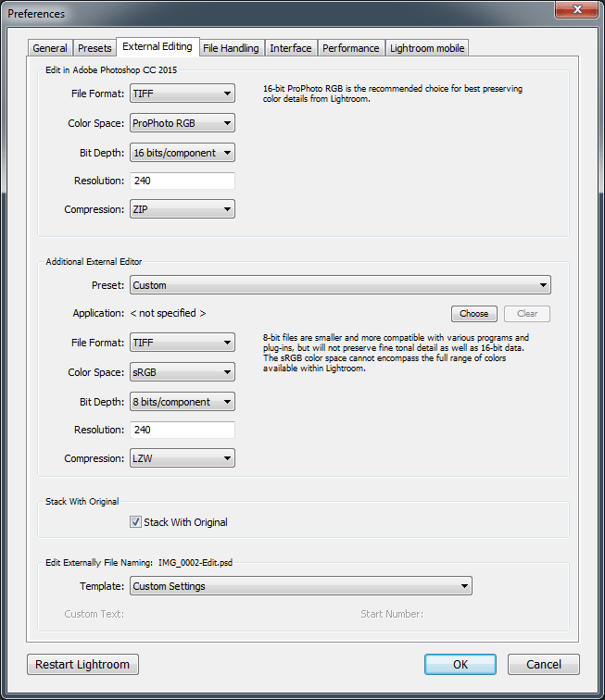Viewport: 605px width, 700px height.
Task: Open the Interface tab
Action: coord(290,48)
